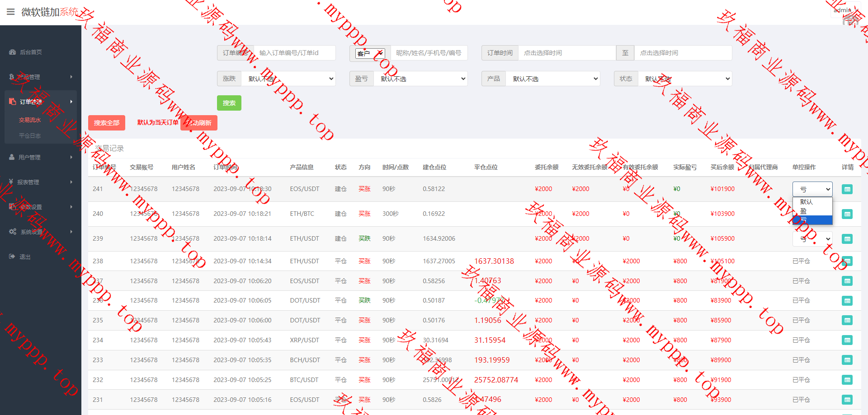Click the 搜索全部 button
Screen dimensions: 868x415
106,123
